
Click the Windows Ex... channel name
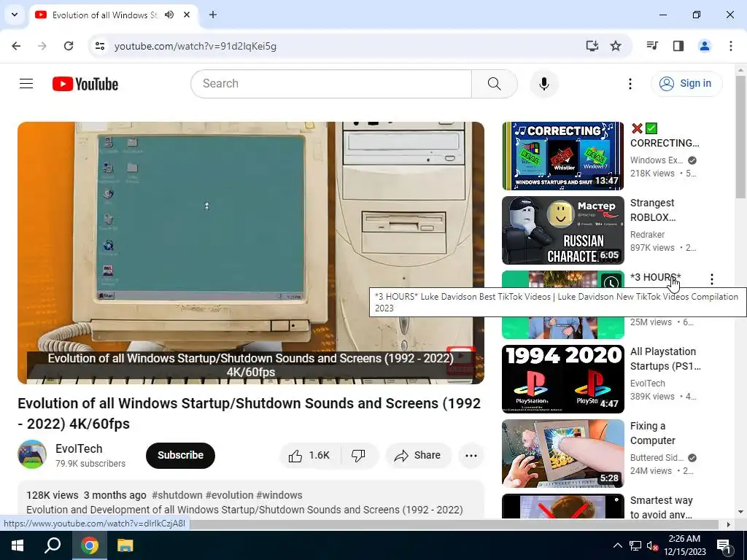pos(657,160)
